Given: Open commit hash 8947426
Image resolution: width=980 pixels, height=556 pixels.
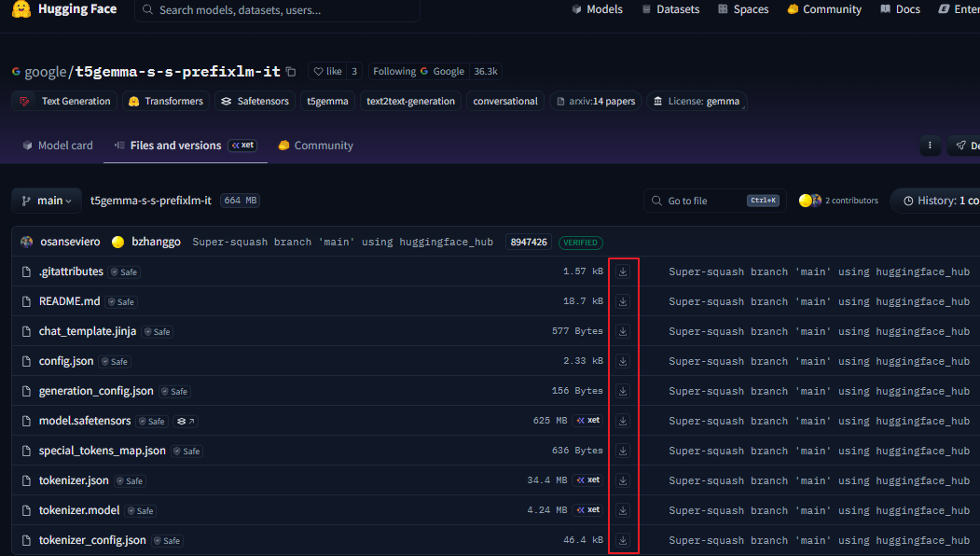Looking at the screenshot, I should [529, 243].
